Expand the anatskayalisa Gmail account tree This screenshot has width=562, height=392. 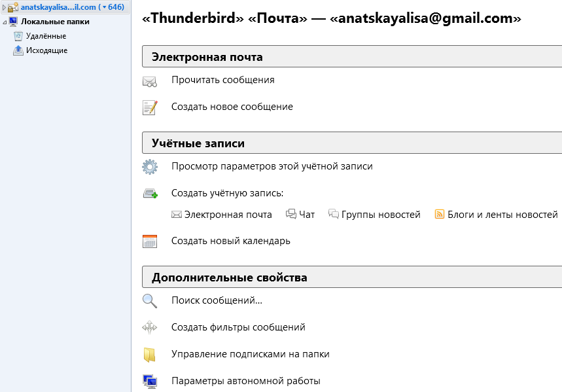[4, 7]
